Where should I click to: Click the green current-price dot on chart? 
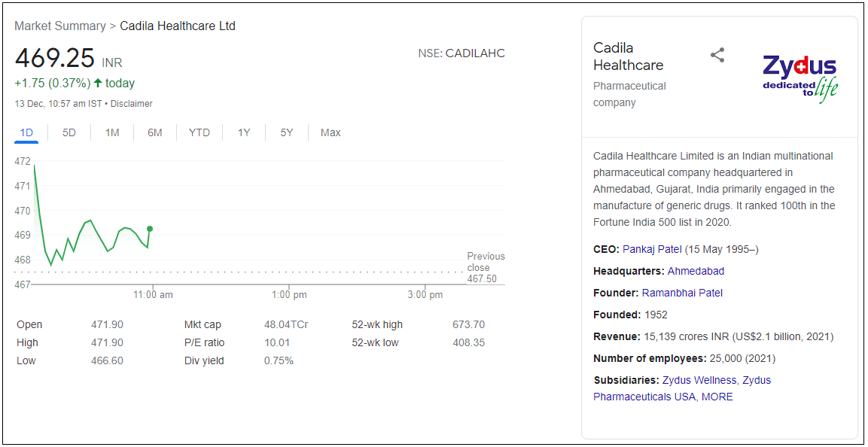[150, 229]
